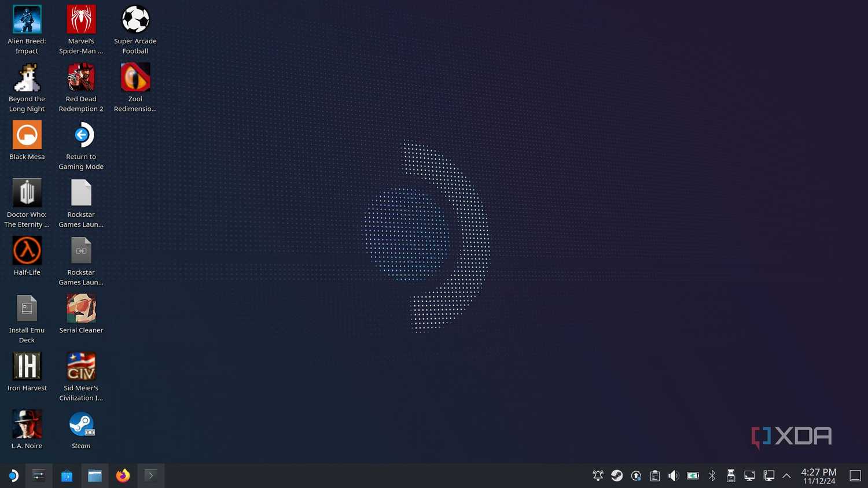The height and width of the screenshot is (488, 868).
Task: Click the Steam tray icon
Action: tap(617, 475)
